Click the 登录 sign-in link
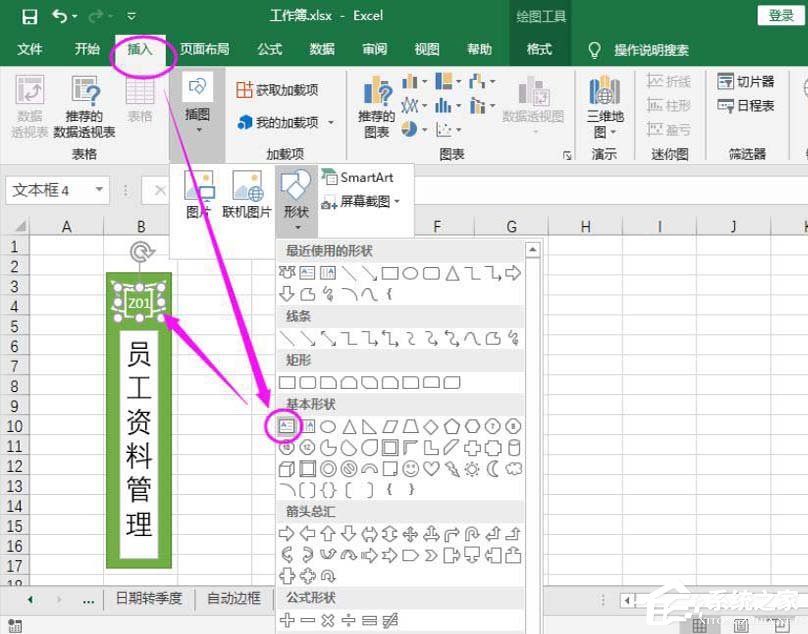The height and width of the screenshot is (634, 808). [781, 16]
